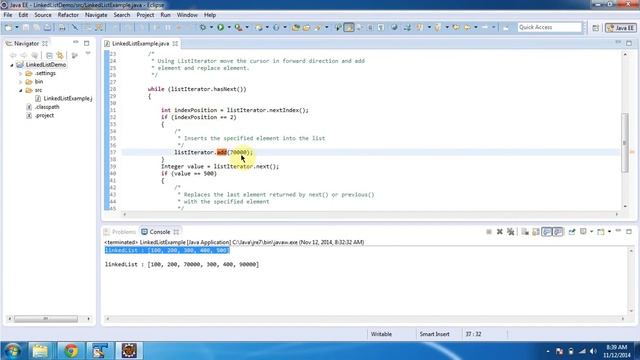Viewport: 640px width, 360px height.
Task: Click the Java EE perspective button
Action: pyautogui.click(x=620, y=28)
